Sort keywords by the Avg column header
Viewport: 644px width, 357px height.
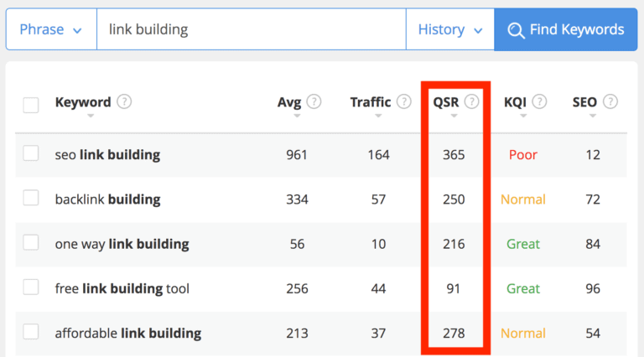point(289,101)
